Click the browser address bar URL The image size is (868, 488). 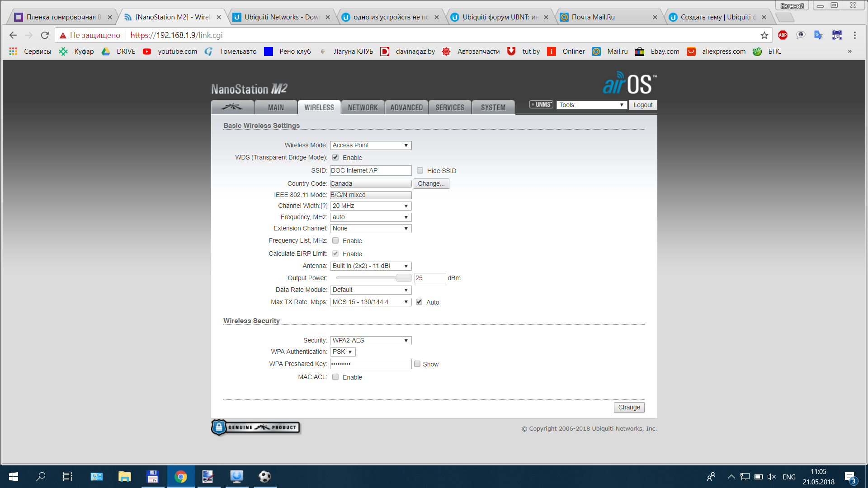(176, 35)
